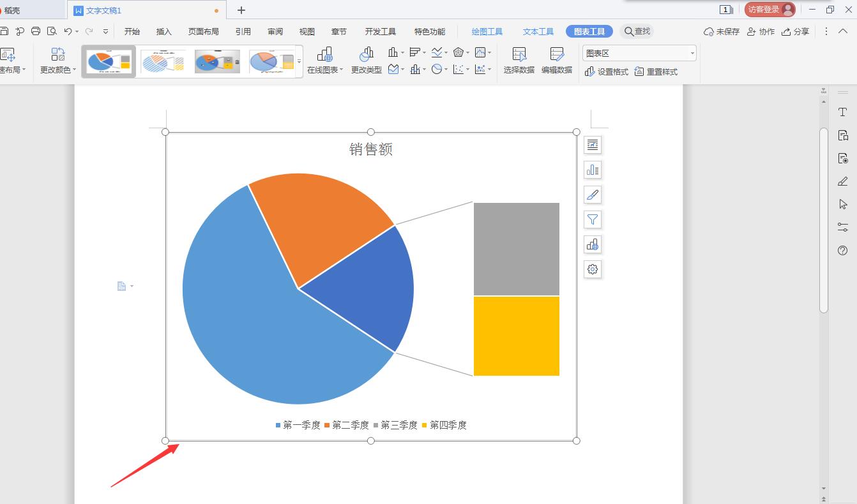
Task: Click the 在线图表 online charts icon
Action: point(324,59)
